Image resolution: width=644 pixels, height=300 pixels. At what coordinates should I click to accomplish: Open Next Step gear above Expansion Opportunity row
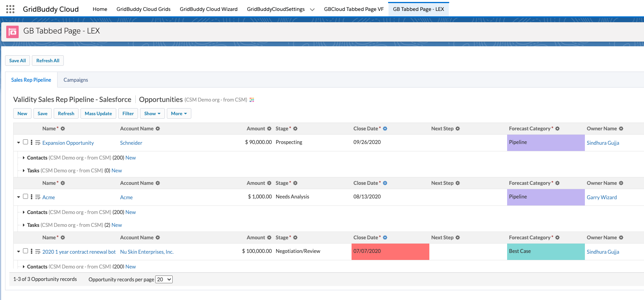click(458, 129)
